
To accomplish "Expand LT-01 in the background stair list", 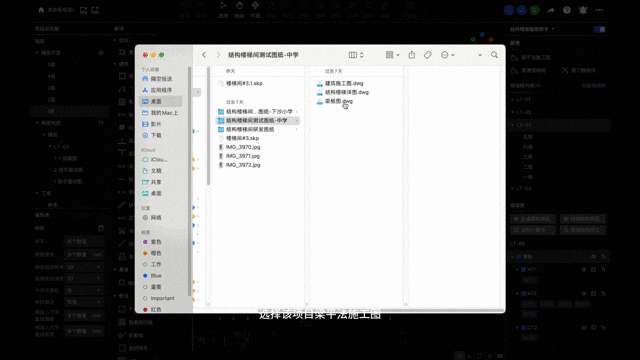I will [x=513, y=99].
